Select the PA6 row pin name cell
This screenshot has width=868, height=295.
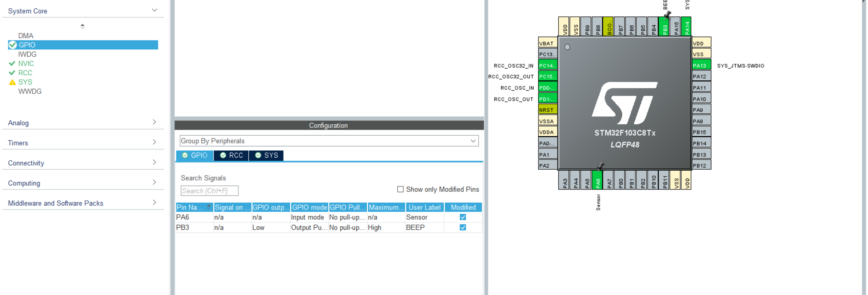click(x=194, y=217)
